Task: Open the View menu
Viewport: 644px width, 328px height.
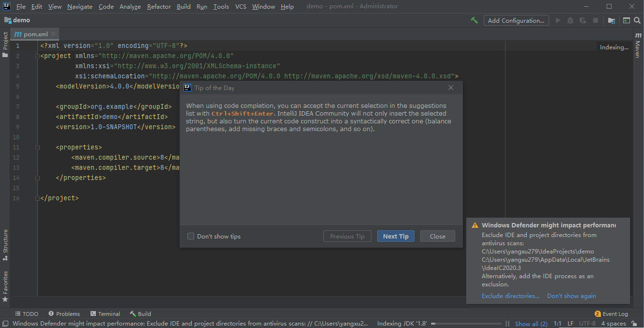Action: 55,6
